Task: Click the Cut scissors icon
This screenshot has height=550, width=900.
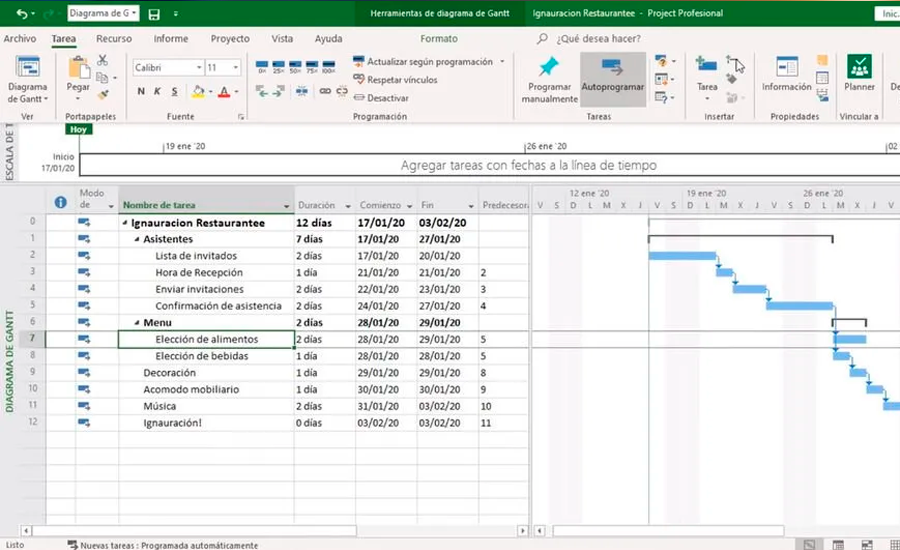Action: pyautogui.click(x=102, y=60)
